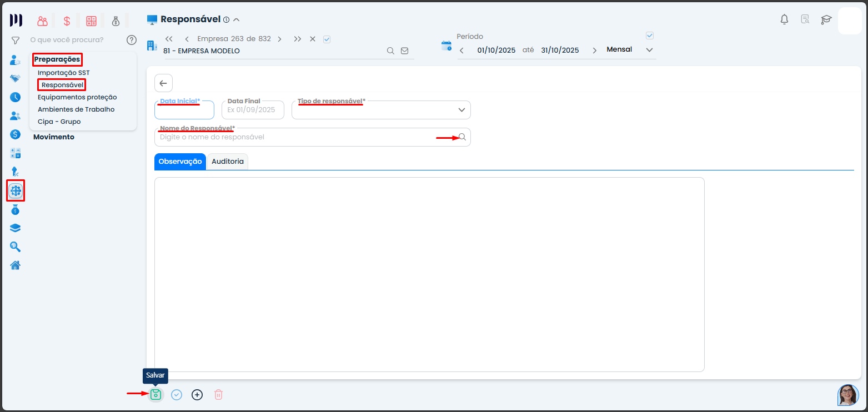
Task: Click the plus add new record icon
Action: (197, 395)
